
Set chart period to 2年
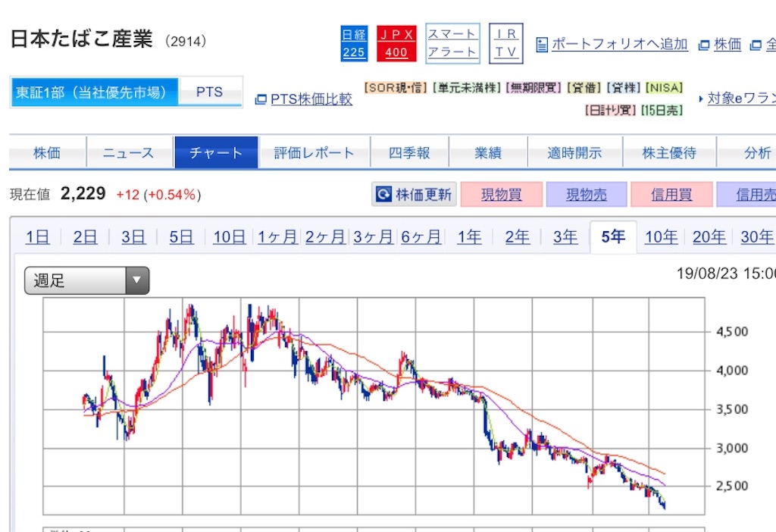click(x=517, y=237)
